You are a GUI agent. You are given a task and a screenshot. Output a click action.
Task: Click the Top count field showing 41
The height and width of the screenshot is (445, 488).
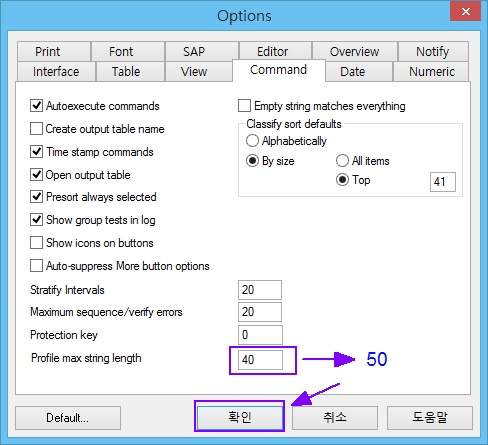click(x=443, y=182)
